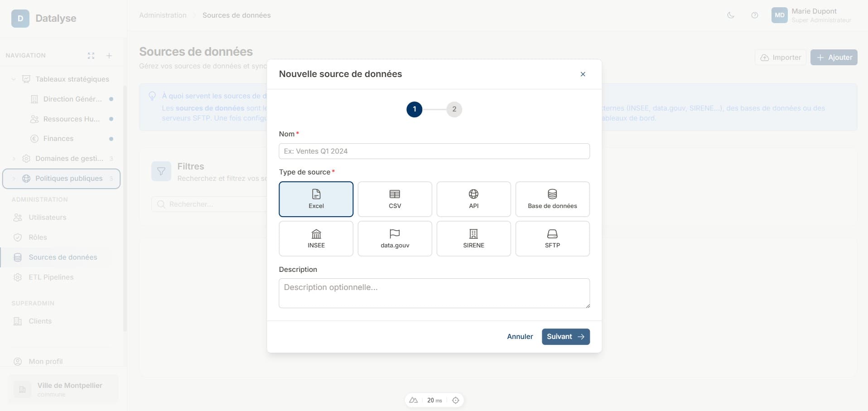Choose the SIRENE building icon
The height and width of the screenshot is (411, 868).
473,234
